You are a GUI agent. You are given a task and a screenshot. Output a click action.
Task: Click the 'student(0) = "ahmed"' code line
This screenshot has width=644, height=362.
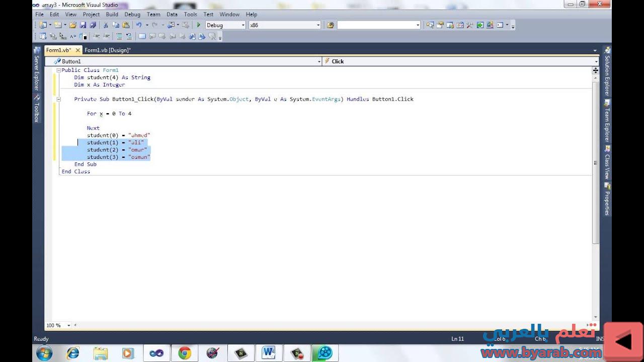click(x=118, y=135)
